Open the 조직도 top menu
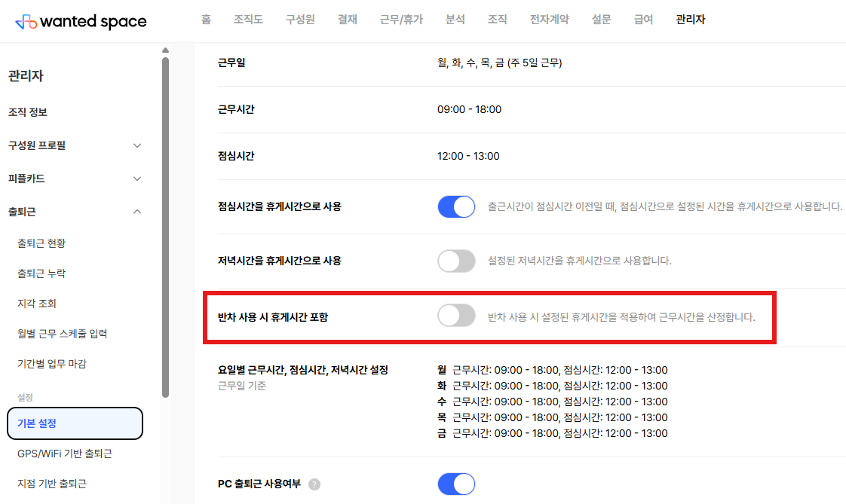This screenshot has width=846, height=504. coord(248,20)
